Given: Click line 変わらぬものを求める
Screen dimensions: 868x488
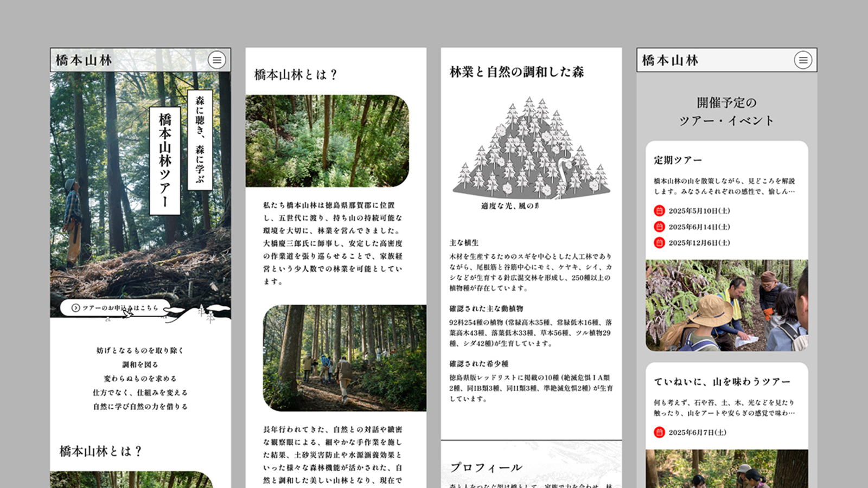Looking at the screenshot, I should (140, 378).
